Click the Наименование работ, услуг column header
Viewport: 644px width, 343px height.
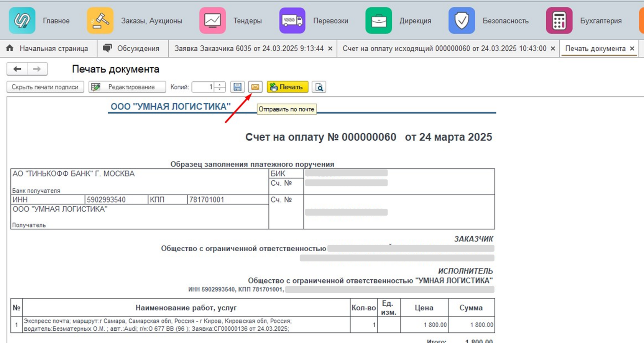186,308
